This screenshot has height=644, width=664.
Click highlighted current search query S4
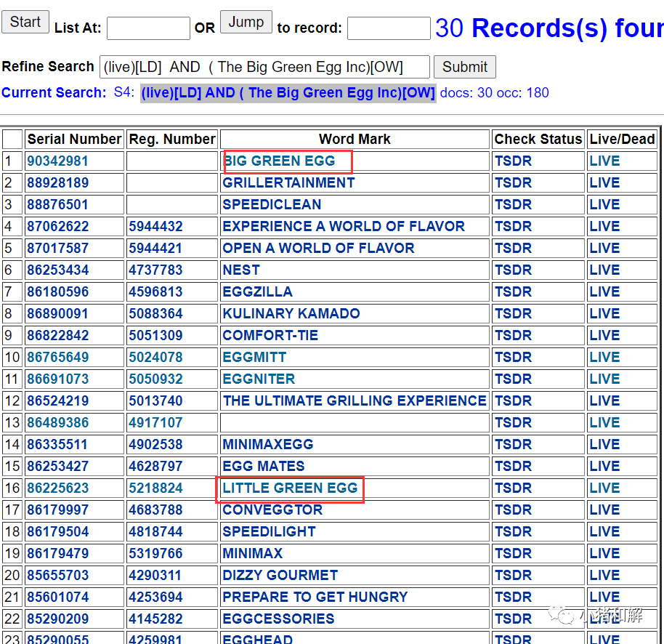pos(288,93)
